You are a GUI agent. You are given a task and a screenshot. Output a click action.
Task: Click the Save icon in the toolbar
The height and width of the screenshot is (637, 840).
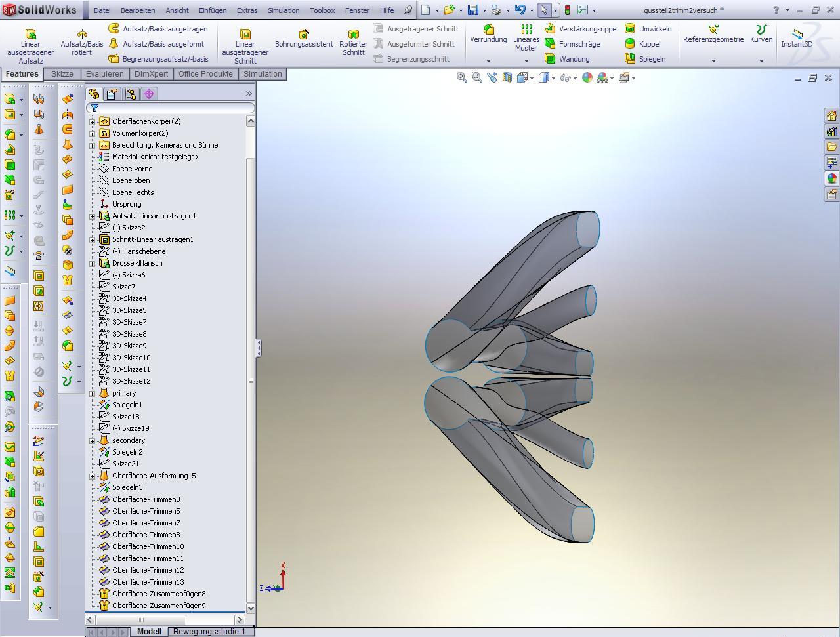tap(472, 10)
